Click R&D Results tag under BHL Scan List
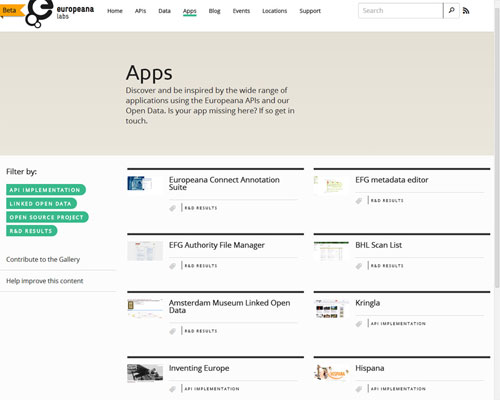 point(387,266)
